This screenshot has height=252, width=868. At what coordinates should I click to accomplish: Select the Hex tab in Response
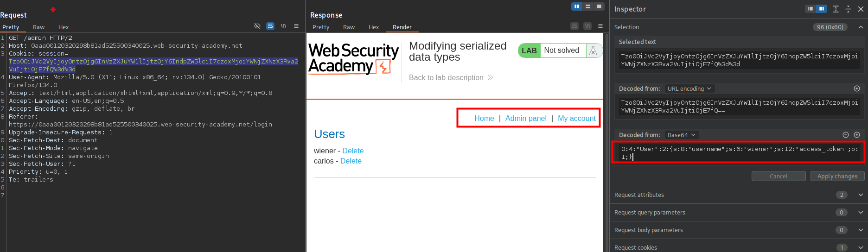(x=374, y=27)
